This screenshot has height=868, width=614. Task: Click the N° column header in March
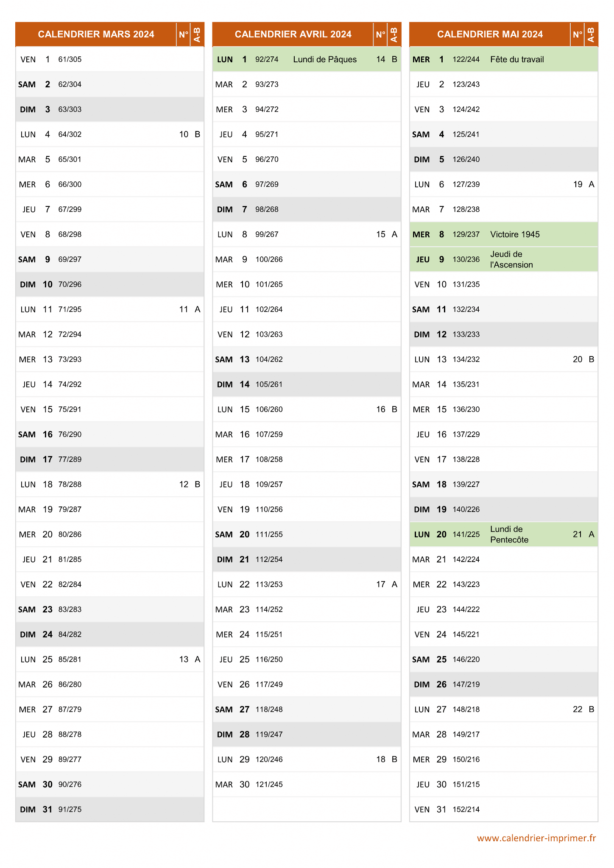(184, 34)
